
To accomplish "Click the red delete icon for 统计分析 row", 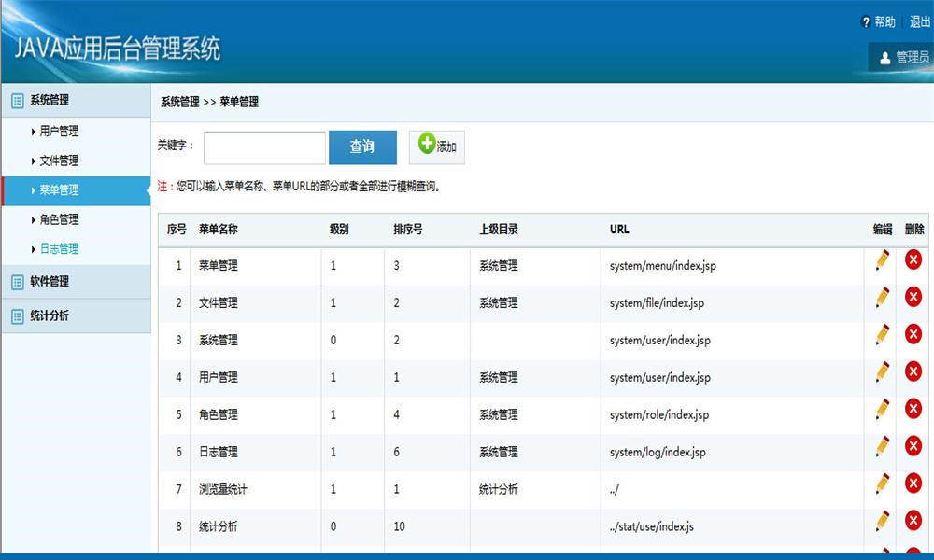I will point(913,521).
